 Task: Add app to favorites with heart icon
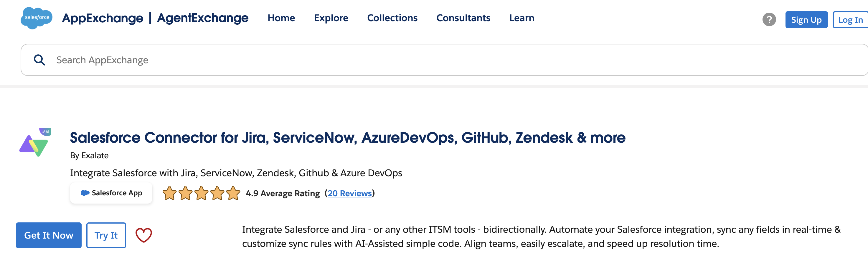[143, 235]
